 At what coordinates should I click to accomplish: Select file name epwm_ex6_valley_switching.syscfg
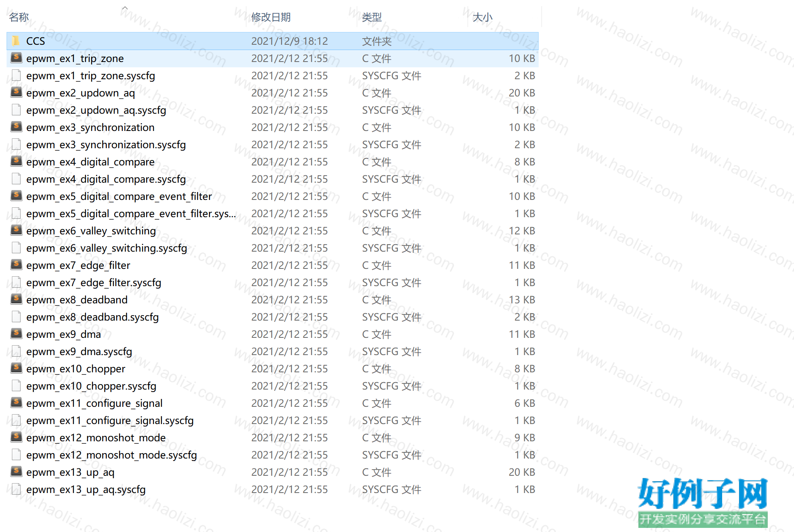click(x=107, y=248)
